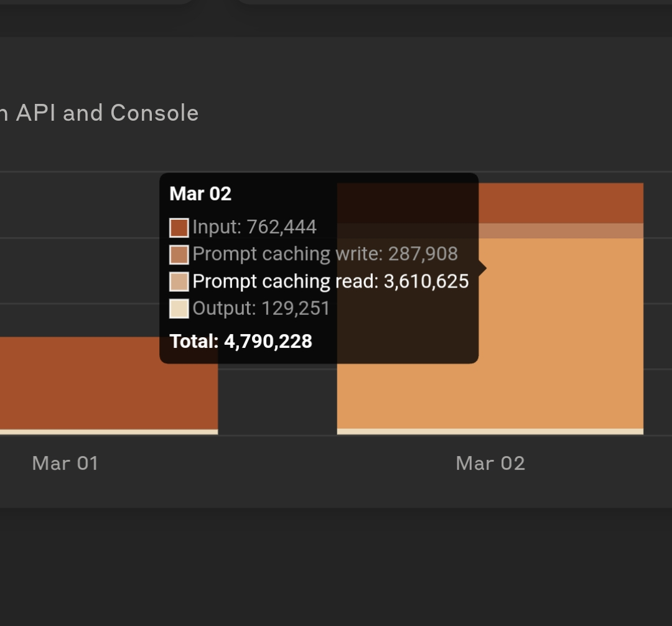Screen dimensions: 672x626
Task: Click the Input color swatch in tooltip
Action: tap(179, 228)
